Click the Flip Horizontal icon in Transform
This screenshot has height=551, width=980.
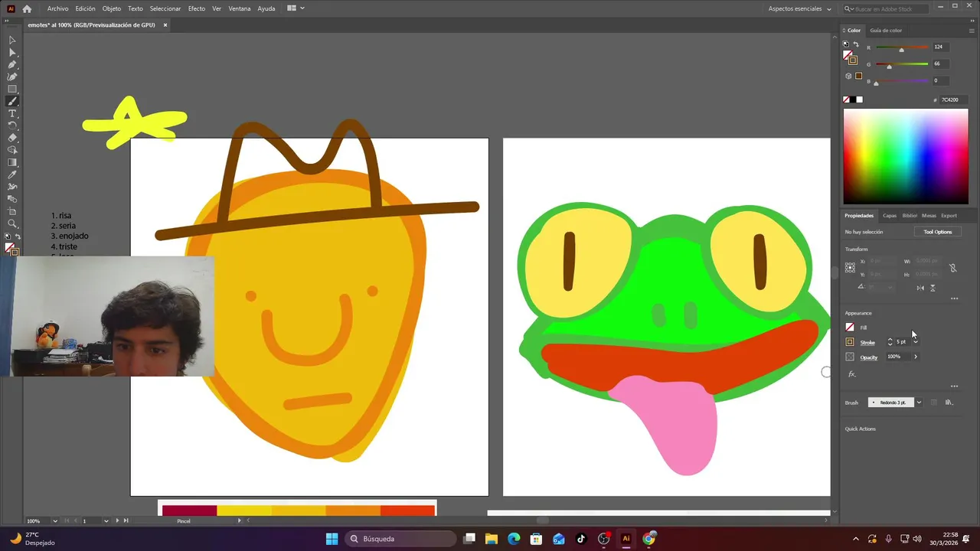point(920,288)
